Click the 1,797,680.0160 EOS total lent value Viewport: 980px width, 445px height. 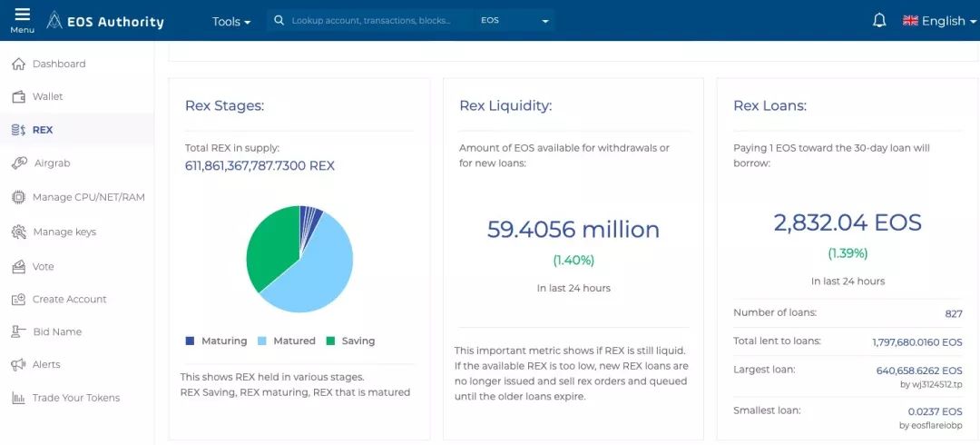tap(917, 342)
